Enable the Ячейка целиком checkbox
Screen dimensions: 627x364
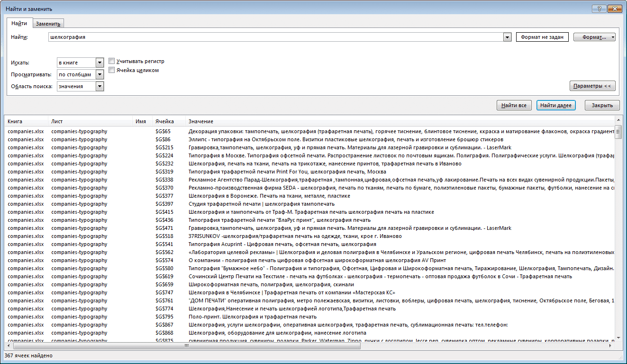pos(112,70)
